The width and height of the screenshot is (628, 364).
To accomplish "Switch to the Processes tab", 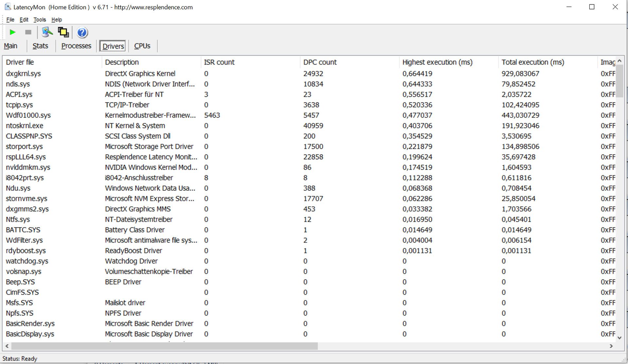I will 76,46.
